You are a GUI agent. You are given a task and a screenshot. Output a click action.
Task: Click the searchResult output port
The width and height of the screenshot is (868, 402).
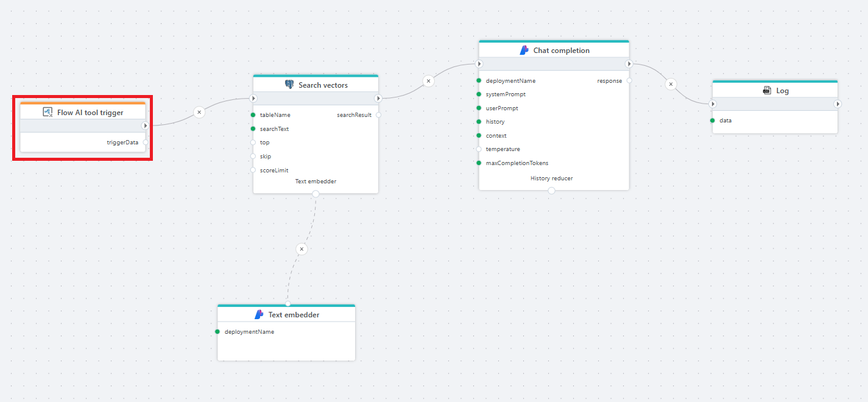point(378,115)
